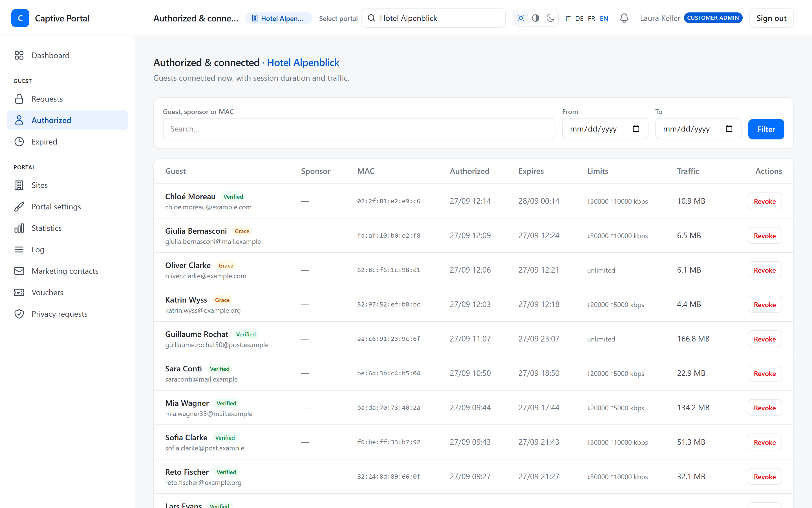Revoke Guillaume Rochat's access

pyautogui.click(x=765, y=339)
